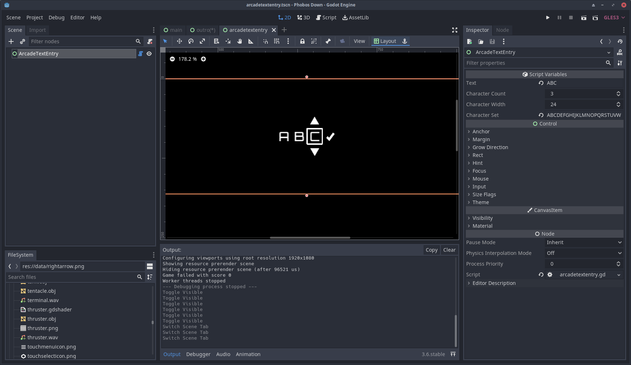
Task: Choose the Move Mode tool
Action: [179, 41]
